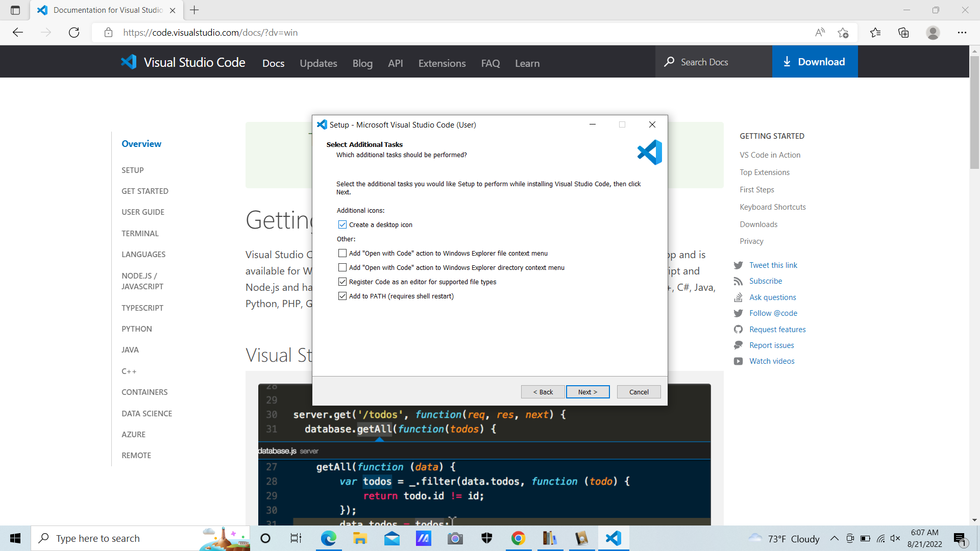Screen dimensions: 980x551
Task: Open the FAQ page
Action: pyautogui.click(x=491, y=63)
